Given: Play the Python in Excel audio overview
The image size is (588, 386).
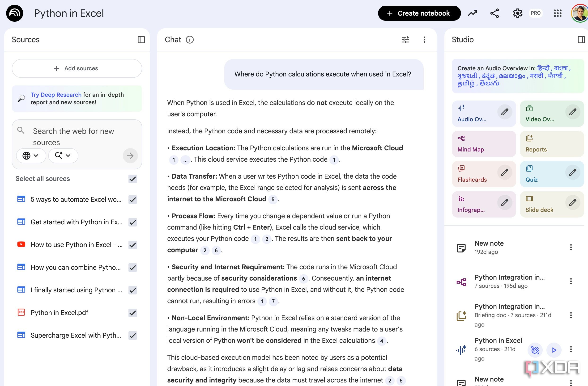Looking at the screenshot, I should [554, 350].
